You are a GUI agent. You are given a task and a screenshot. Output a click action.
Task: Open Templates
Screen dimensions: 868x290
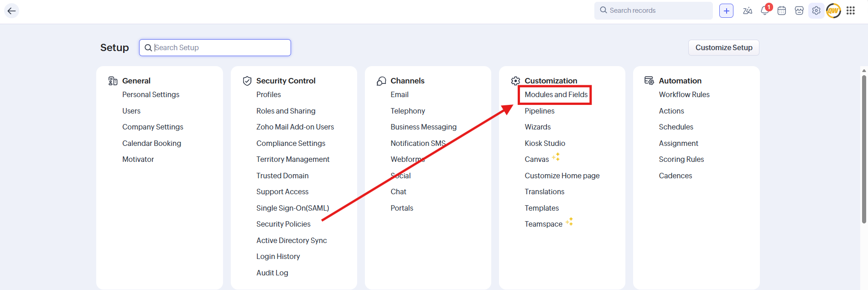542,208
